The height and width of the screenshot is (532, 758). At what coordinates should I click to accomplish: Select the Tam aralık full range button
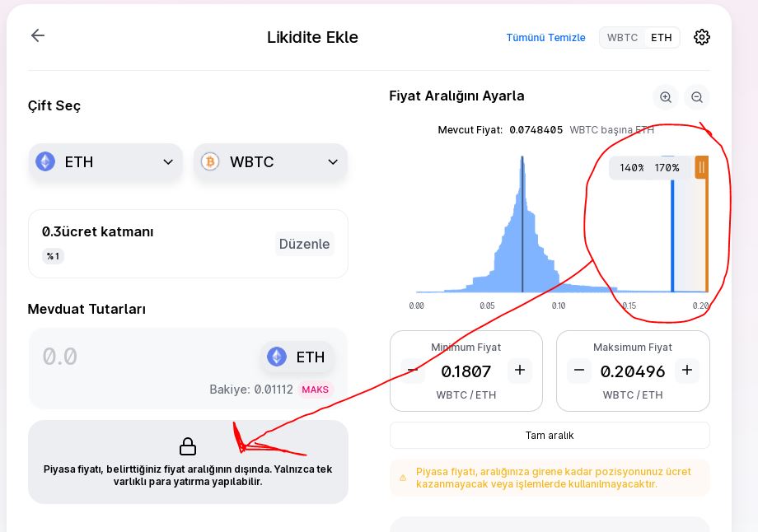point(550,435)
